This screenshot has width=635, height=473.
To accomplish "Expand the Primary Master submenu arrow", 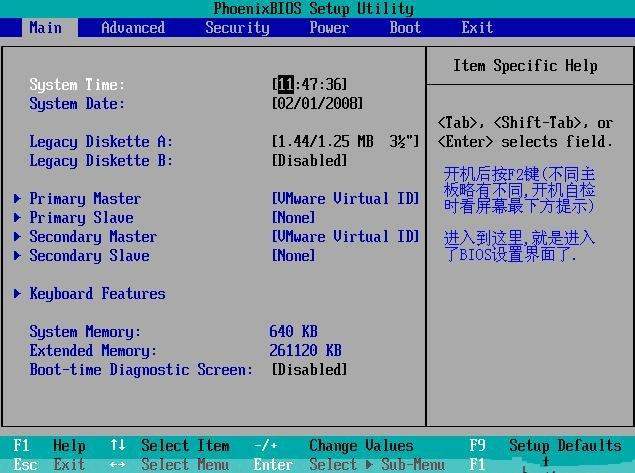I will click(18, 199).
